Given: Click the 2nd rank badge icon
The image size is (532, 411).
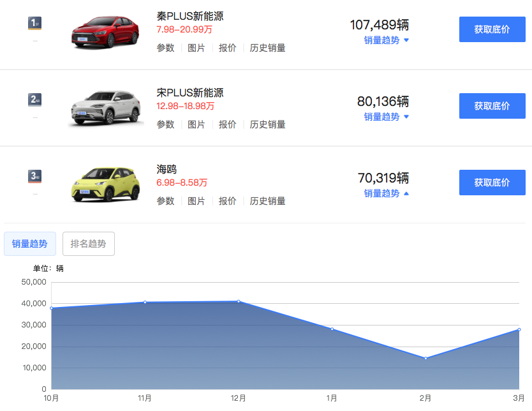Looking at the screenshot, I should [34, 100].
